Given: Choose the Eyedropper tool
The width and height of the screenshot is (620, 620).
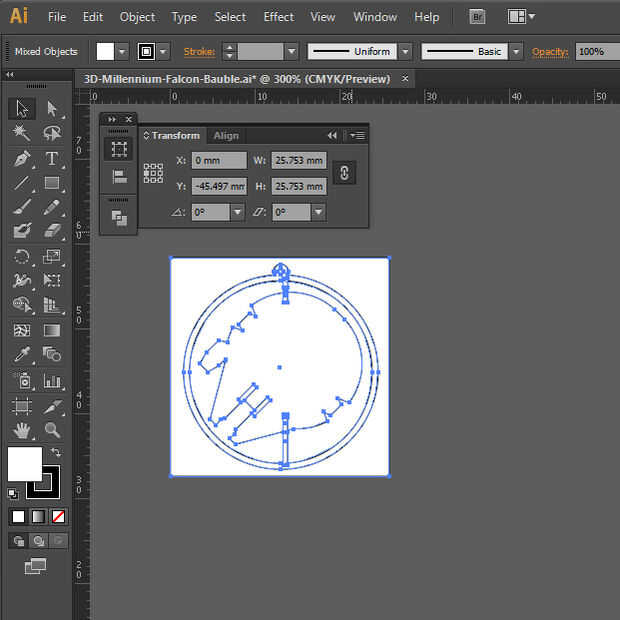Looking at the screenshot, I should [22, 355].
